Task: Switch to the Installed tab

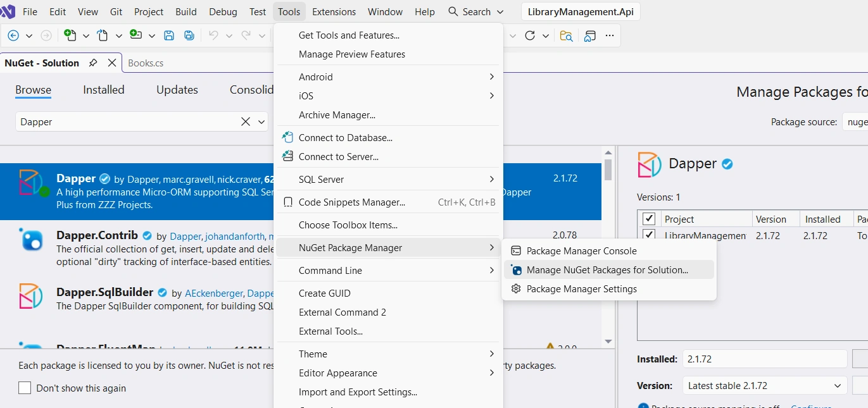Action: [104, 90]
